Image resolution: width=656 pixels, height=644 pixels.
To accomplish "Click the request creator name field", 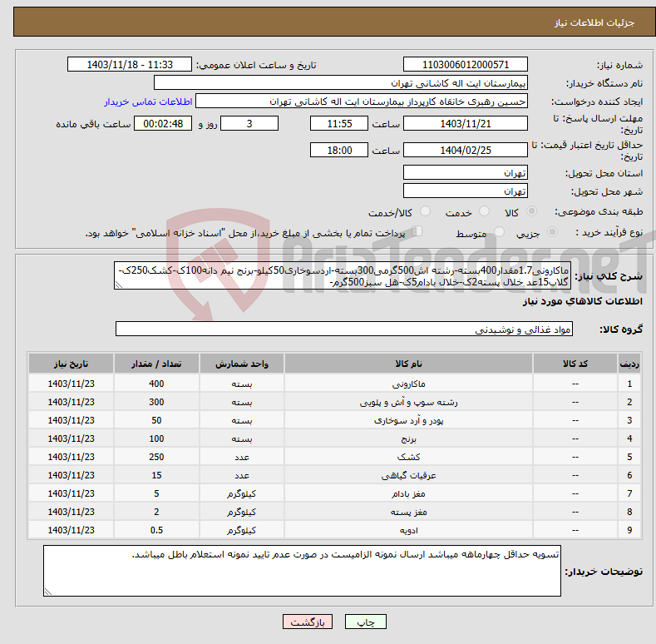I will coord(362,102).
